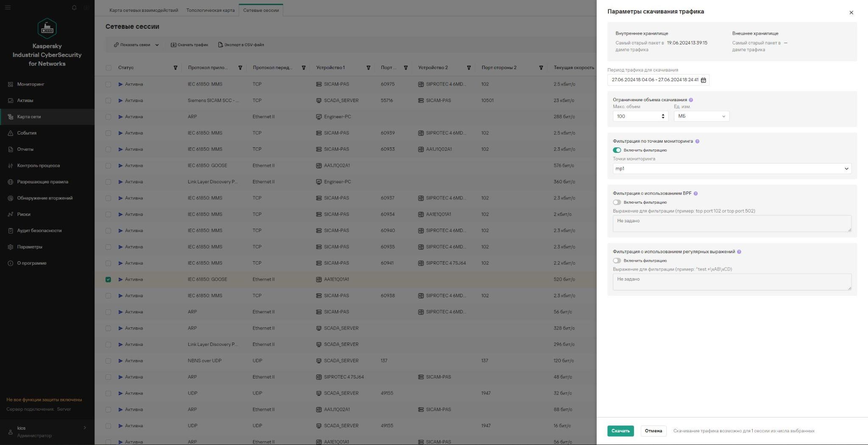Image resolution: width=868 pixels, height=445 pixels.
Task: Open the МБ unit dropdown
Action: point(701,116)
